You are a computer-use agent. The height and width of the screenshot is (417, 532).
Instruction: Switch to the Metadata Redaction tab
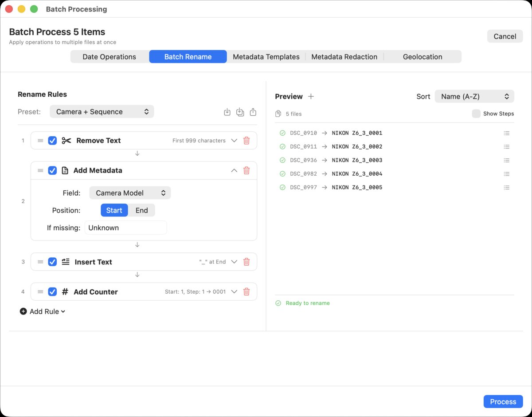344,57
